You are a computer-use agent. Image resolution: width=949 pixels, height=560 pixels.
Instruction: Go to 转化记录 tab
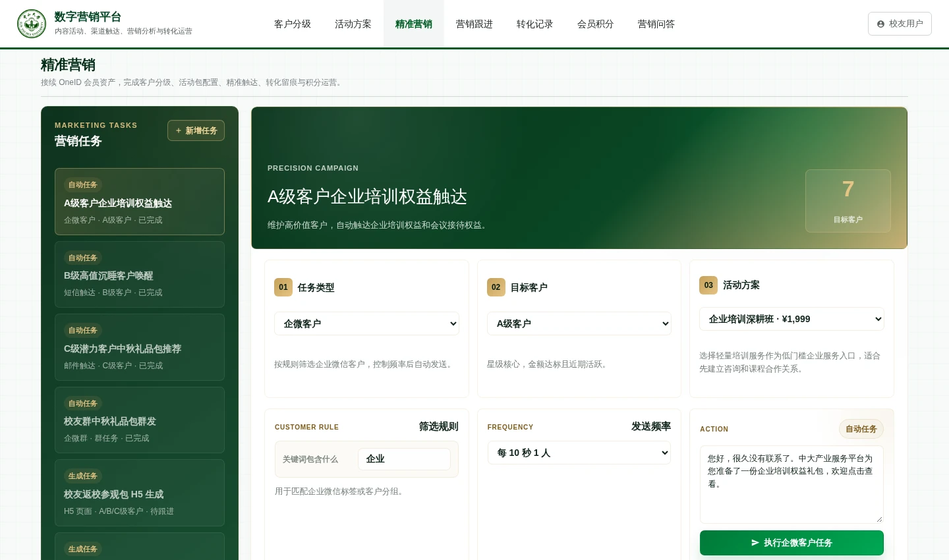click(535, 24)
